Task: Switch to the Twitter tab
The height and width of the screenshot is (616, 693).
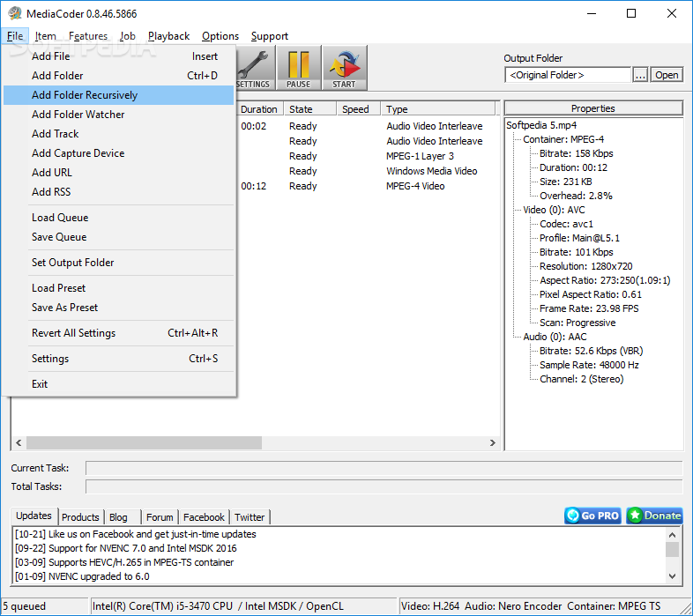Action: pyautogui.click(x=250, y=517)
